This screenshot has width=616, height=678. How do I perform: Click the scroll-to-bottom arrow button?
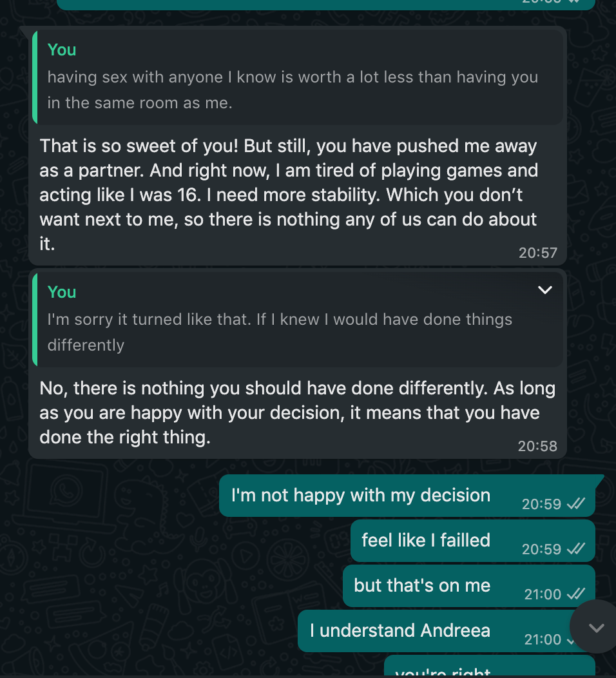click(596, 627)
